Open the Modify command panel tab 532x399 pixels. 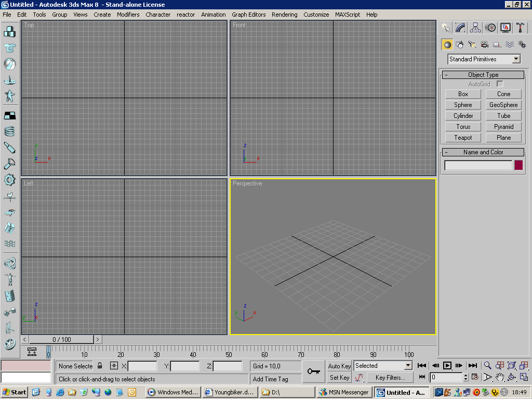pos(460,28)
